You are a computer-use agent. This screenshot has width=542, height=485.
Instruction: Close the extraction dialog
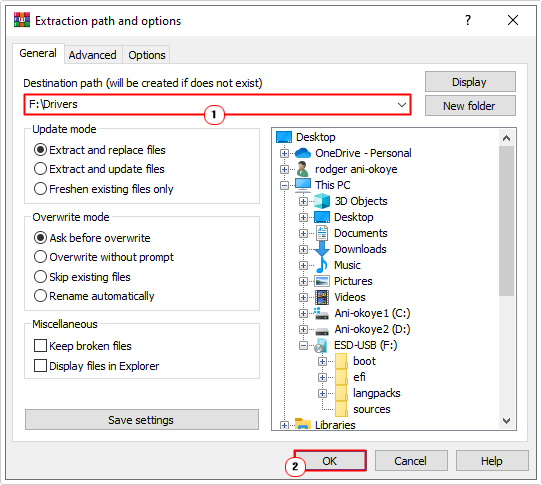(x=513, y=20)
